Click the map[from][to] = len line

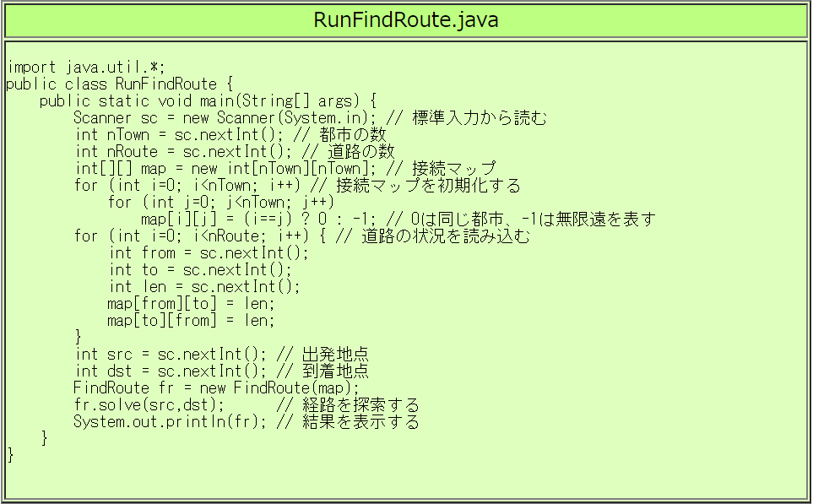tap(191, 304)
